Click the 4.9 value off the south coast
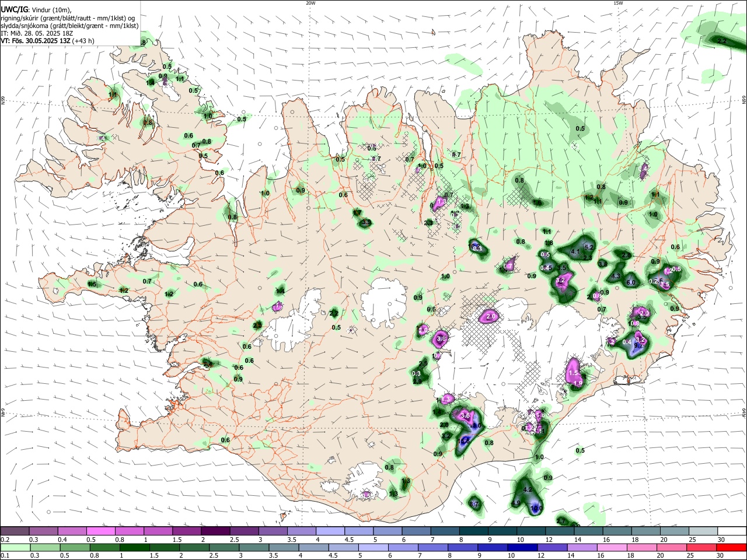This screenshot has width=747, height=560. click(515, 503)
